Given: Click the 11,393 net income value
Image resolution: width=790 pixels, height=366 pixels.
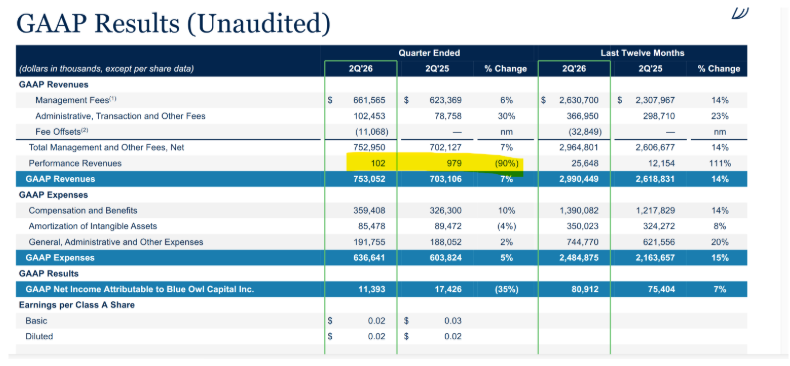Looking at the screenshot, I should tap(374, 289).
